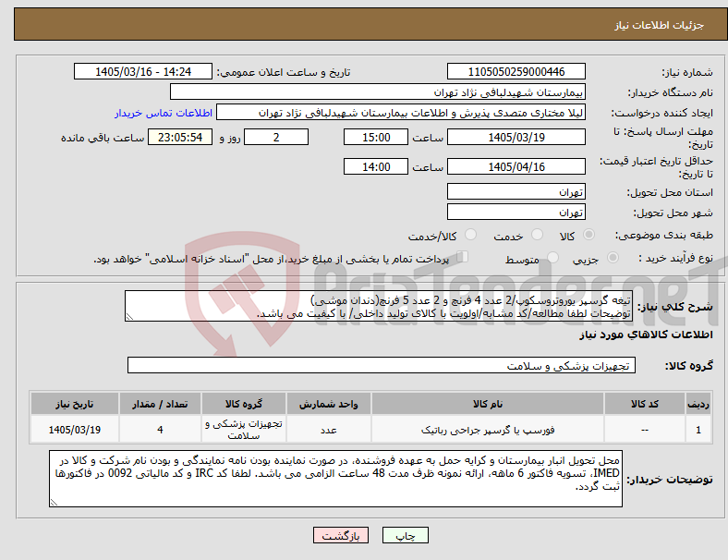This screenshot has width=728, height=560.
Task: Click the نام کالا column header
Action: 488,404
